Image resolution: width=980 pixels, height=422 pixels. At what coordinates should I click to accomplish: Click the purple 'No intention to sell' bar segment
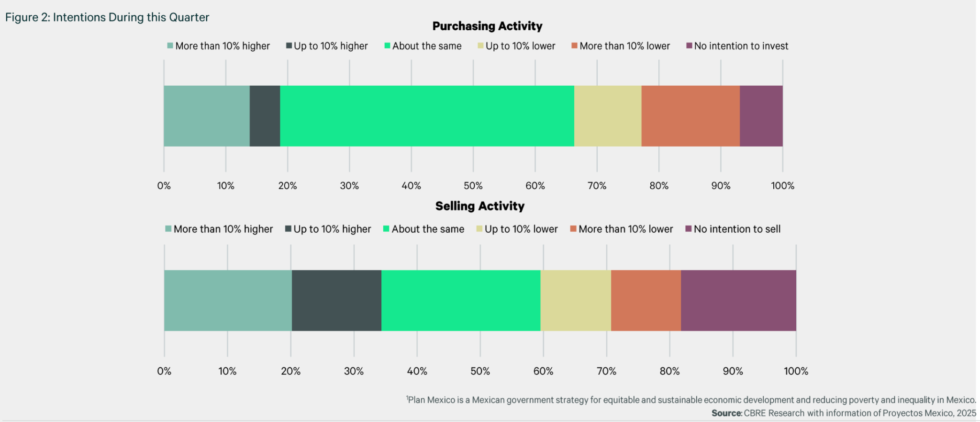coord(738,300)
